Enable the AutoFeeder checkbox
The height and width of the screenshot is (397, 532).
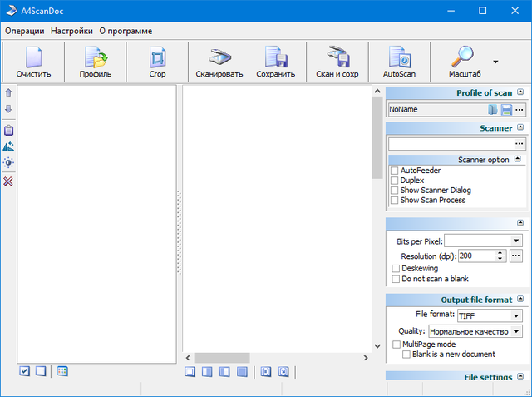tap(395, 171)
